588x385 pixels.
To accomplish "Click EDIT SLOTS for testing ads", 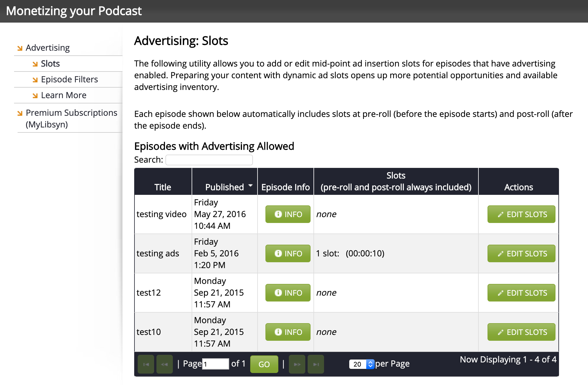I will [521, 253].
